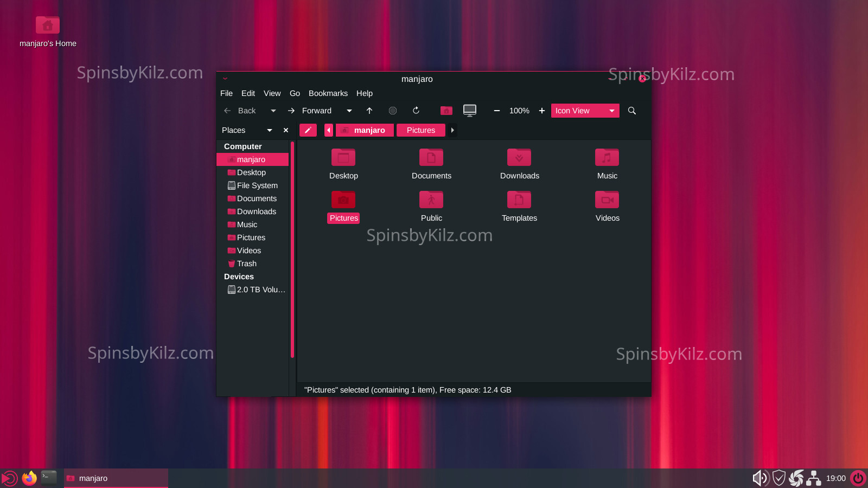Close the Places sidebar pane
Image resolution: width=868 pixels, height=488 pixels.
(x=286, y=130)
